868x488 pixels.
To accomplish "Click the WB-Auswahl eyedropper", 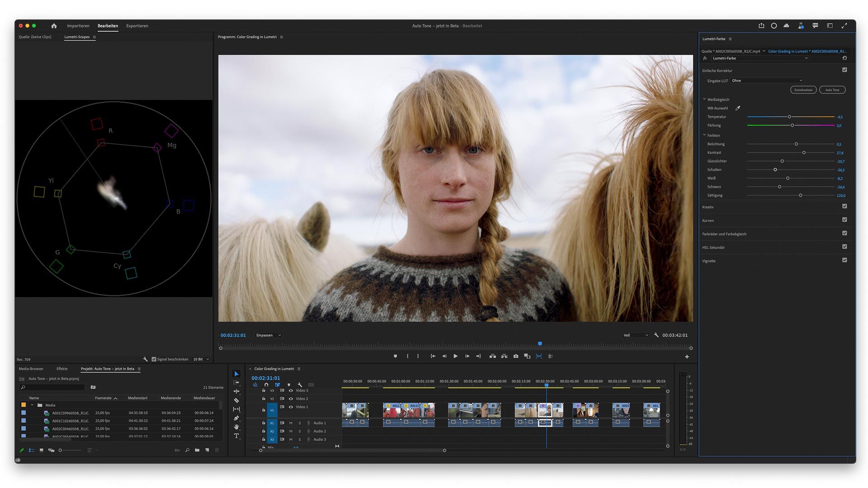I will click(738, 108).
